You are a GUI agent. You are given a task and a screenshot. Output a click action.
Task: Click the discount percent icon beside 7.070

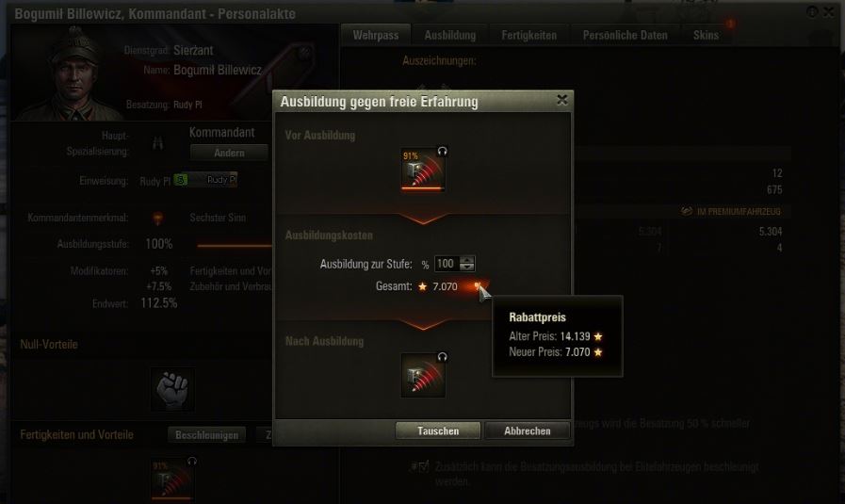[478, 285]
